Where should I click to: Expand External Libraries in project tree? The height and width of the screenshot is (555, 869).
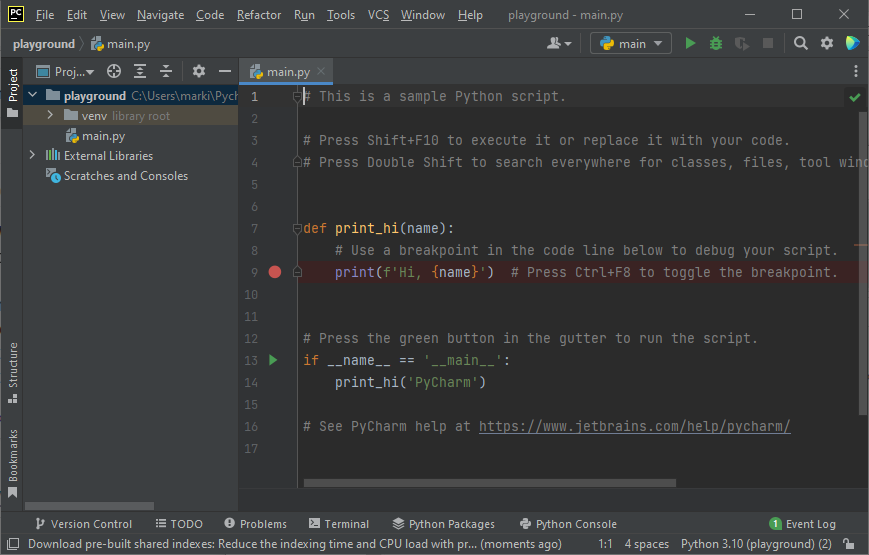click(33, 156)
